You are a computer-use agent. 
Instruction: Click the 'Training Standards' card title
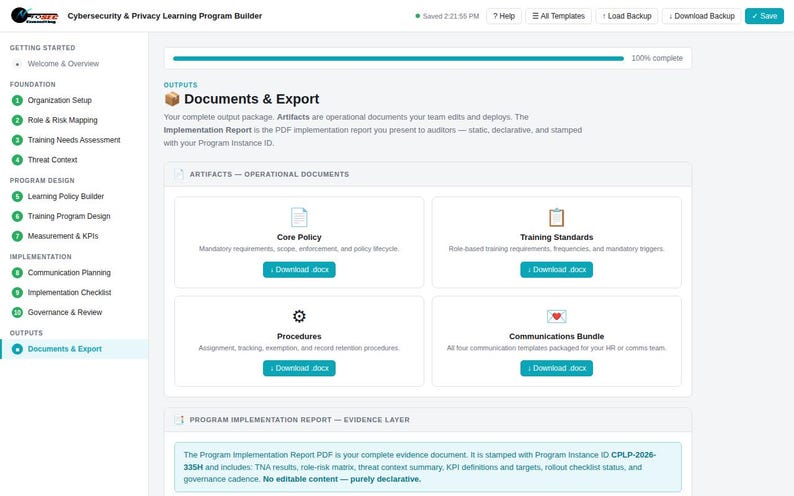point(557,237)
